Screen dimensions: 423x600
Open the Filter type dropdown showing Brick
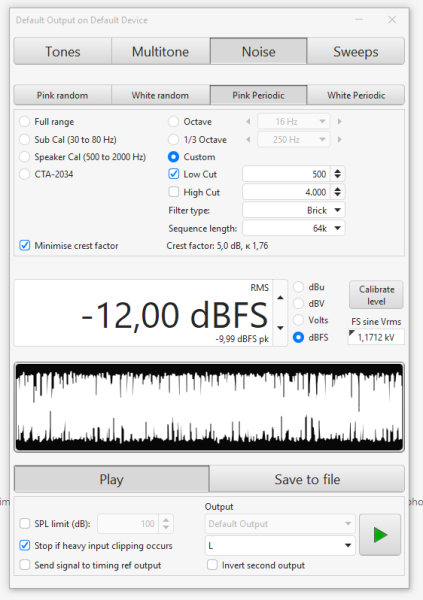(x=294, y=210)
